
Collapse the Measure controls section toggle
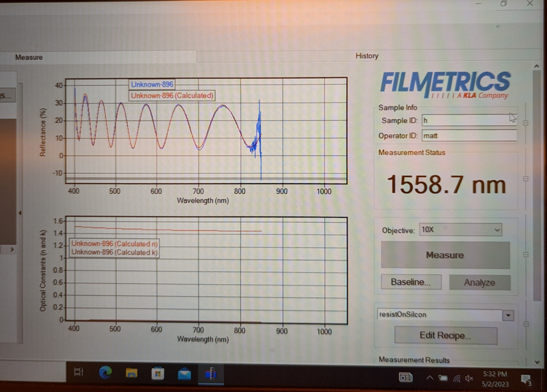pyautogui.click(x=525, y=254)
